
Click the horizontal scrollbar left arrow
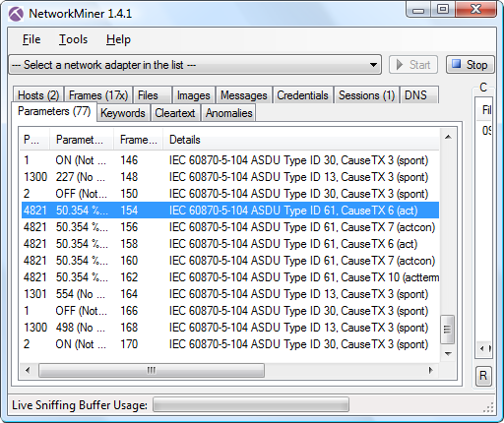click(x=28, y=370)
